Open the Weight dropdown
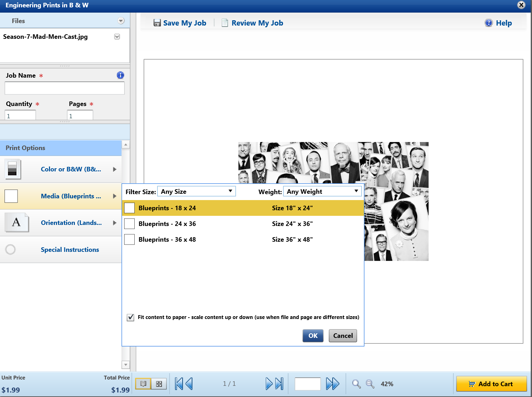This screenshot has height=397, width=532. pos(322,191)
